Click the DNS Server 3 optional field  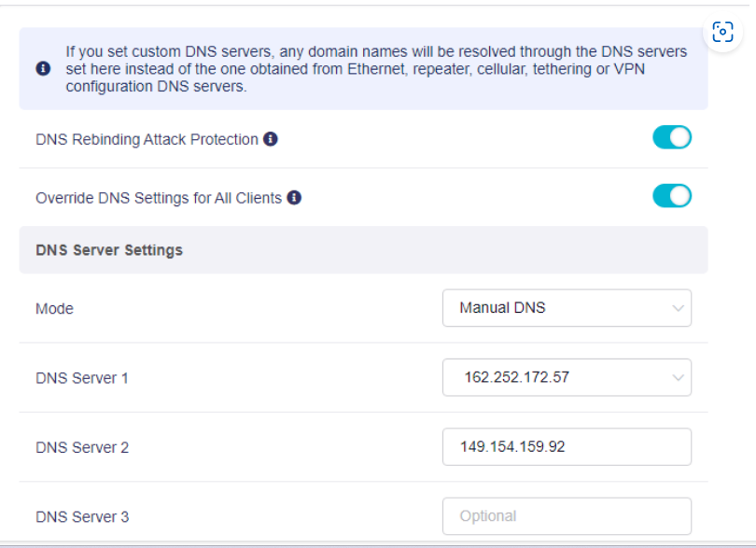(x=567, y=516)
